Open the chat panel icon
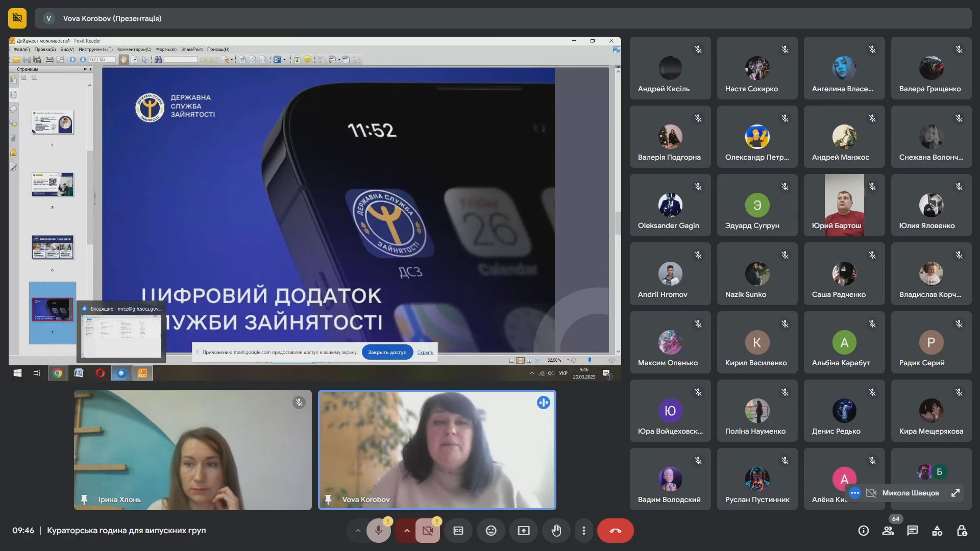 913,531
